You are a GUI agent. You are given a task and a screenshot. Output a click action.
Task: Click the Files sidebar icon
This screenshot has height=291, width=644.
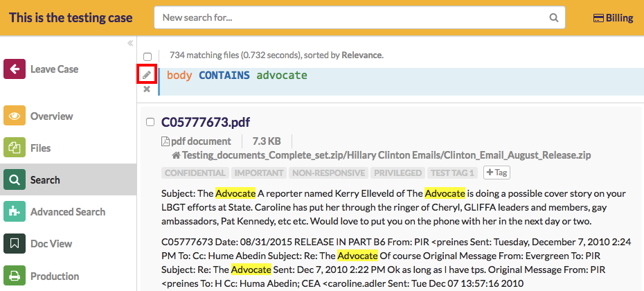(x=15, y=148)
